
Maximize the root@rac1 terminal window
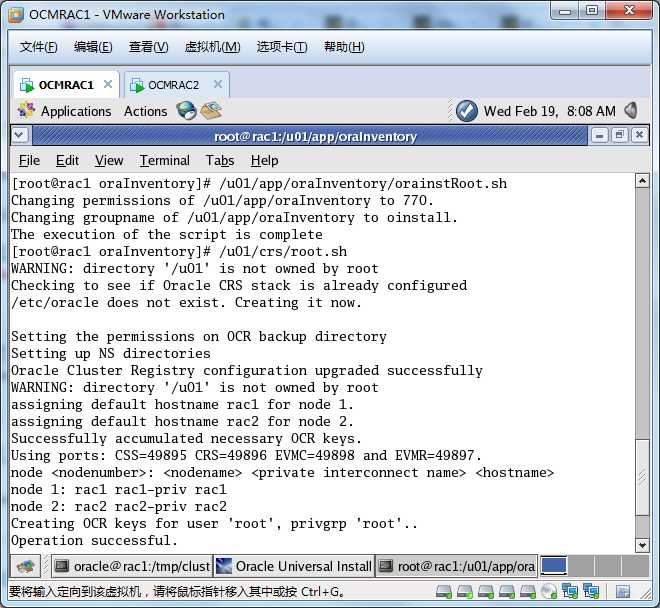point(619,136)
